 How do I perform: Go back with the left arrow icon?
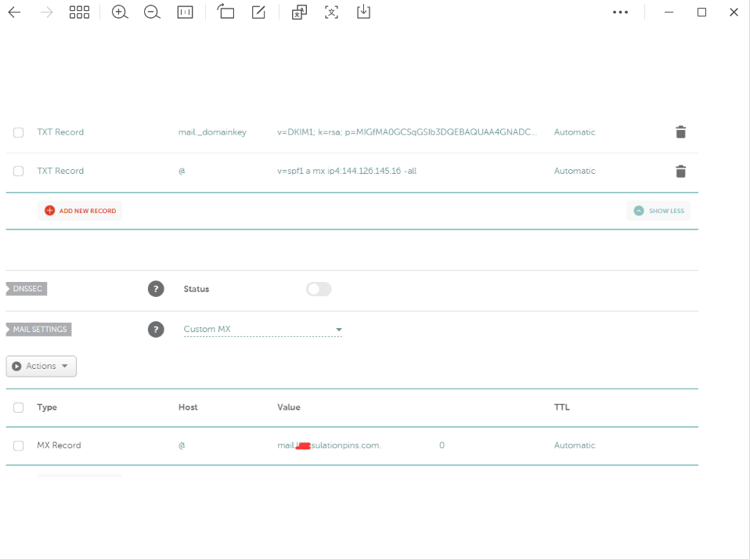14,12
